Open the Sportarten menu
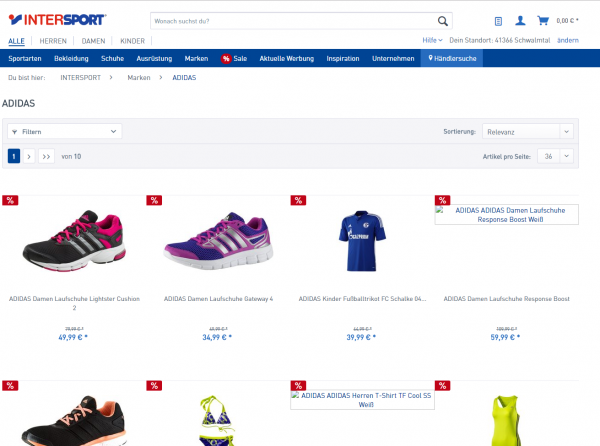 click(x=25, y=59)
